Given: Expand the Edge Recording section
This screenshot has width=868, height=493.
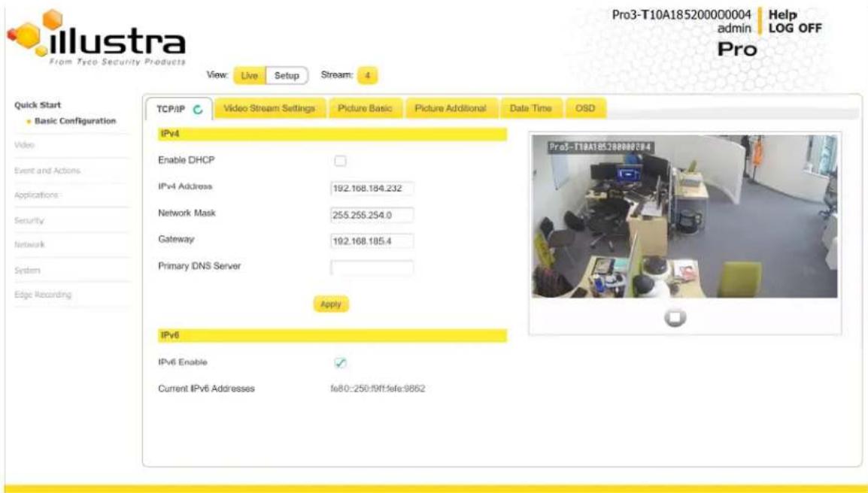Looking at the screenshot, I should 43,295.
